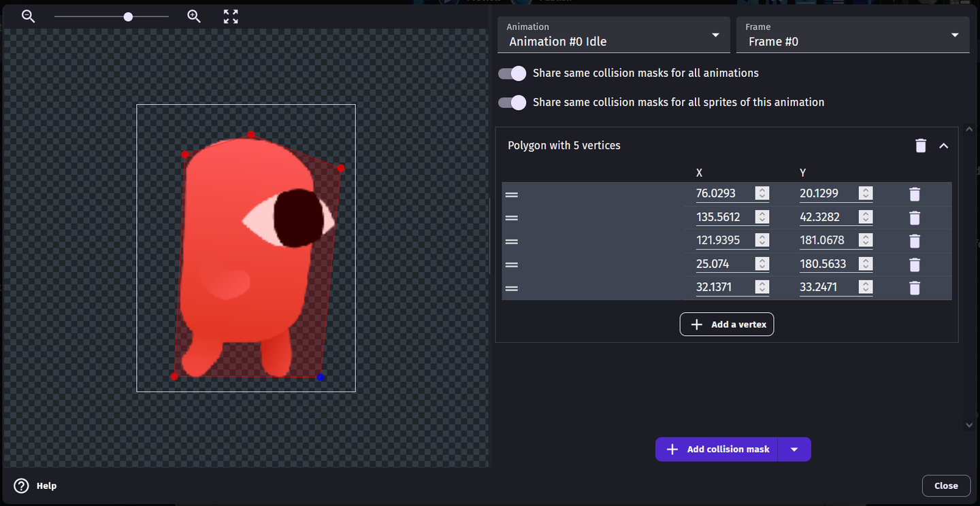Click the stepper on X value 32.1371

762,287
